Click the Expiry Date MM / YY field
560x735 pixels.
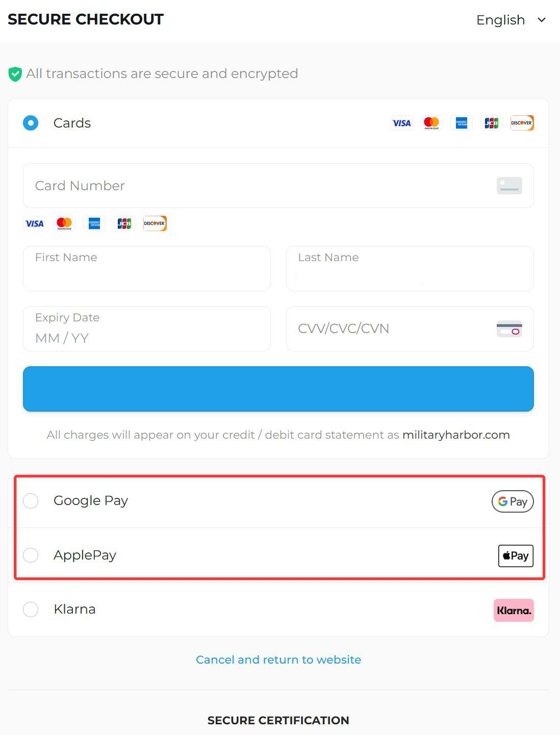[146, 329]
